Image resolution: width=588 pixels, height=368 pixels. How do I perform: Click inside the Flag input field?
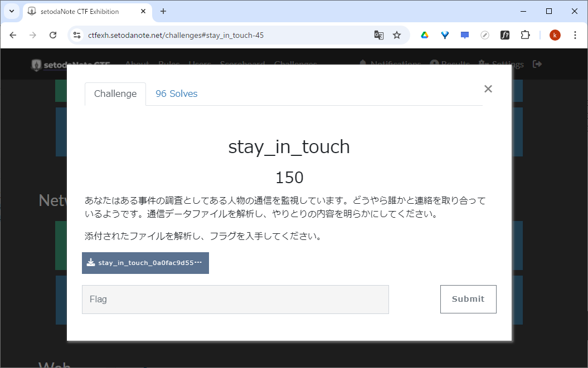click(x=235, y=299)
